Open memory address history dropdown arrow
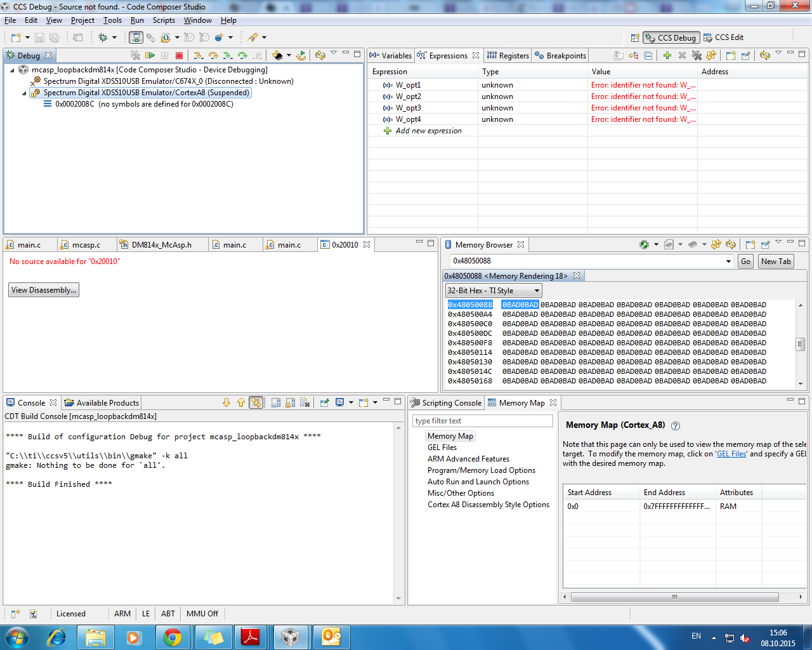Image resolution: width=812 pixels, height=650 pixels. pos(728,262)
